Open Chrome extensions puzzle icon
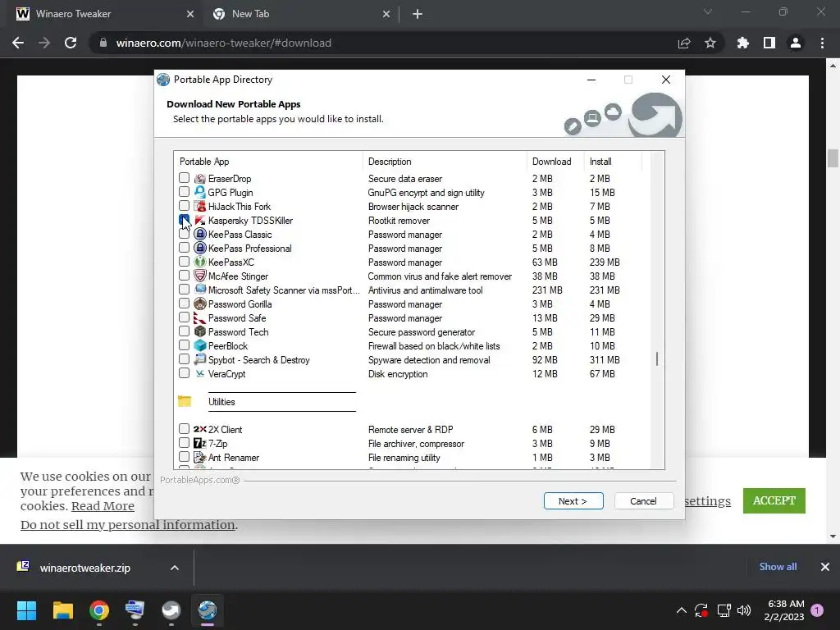 pos(742,43)
